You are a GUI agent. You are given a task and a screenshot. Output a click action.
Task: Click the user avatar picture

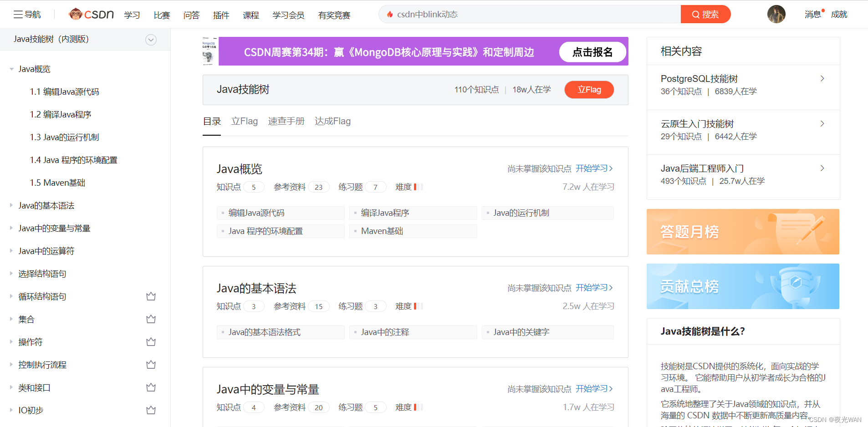coord(776,14)
